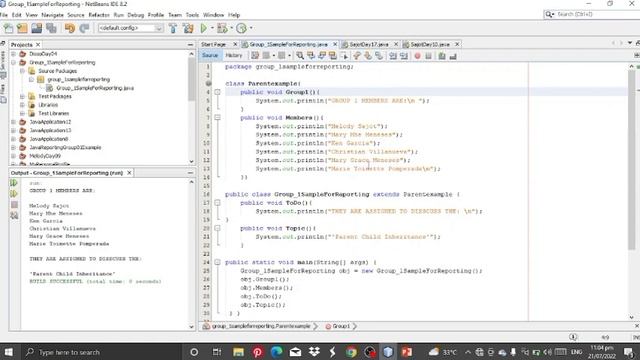Viewport: 640px width, 360px height.
Task: Click the New File toolbar icon
Action: coord(8,28)
